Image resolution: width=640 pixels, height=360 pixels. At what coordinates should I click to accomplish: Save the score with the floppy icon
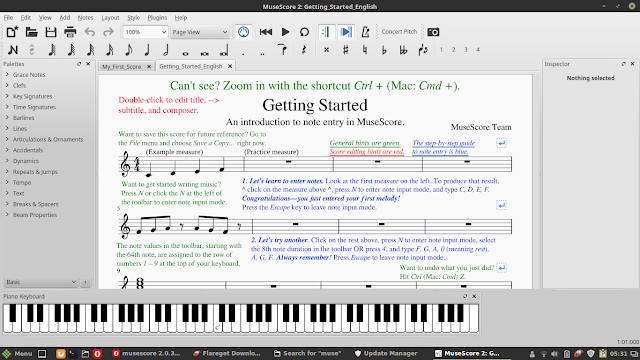(51, 32)
